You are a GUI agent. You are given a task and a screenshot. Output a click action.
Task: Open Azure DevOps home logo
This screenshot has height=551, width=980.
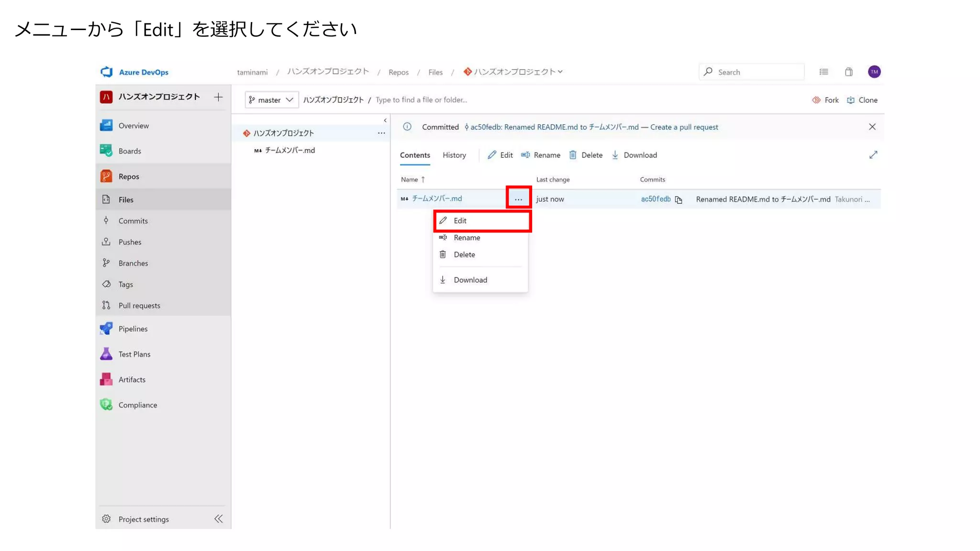click(134, 72)
